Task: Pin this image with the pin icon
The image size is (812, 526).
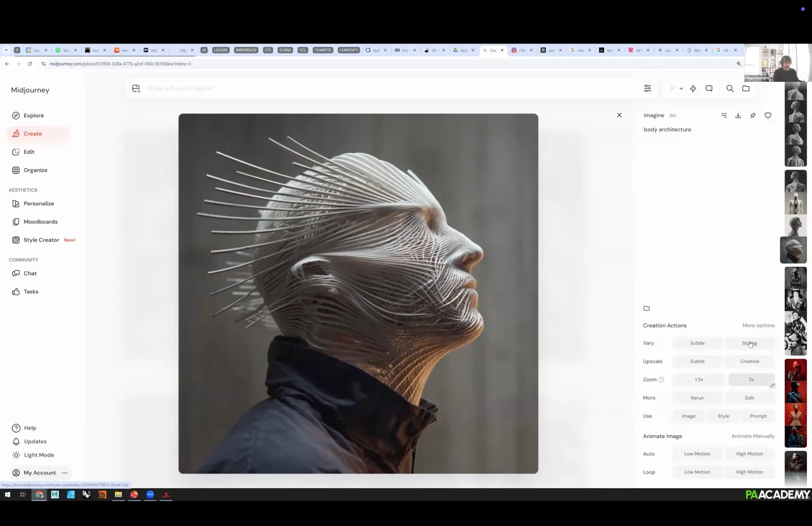Action: pyautogui.click(x=753, y=116)
